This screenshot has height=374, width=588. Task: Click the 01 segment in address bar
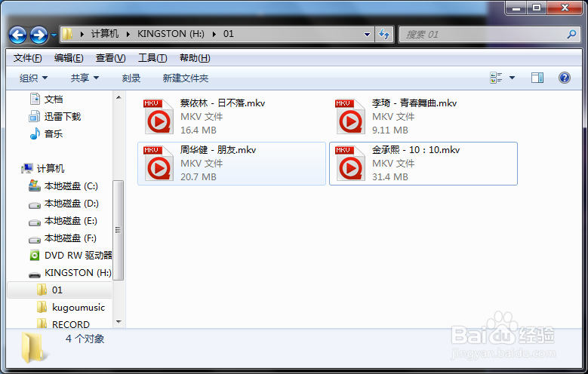pos(229,34)
